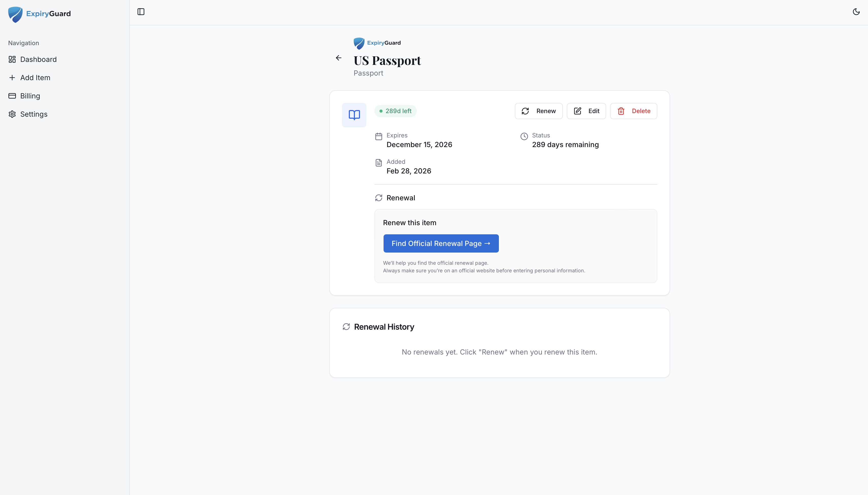Click Find Official Renewal Page
This screenshot has width=868, height=495.
click(441, 243)
